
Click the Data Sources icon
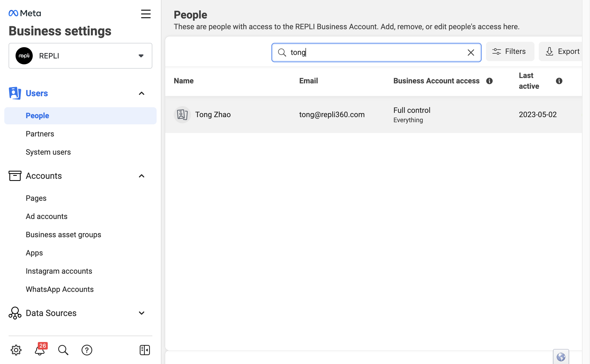(15, 313)
